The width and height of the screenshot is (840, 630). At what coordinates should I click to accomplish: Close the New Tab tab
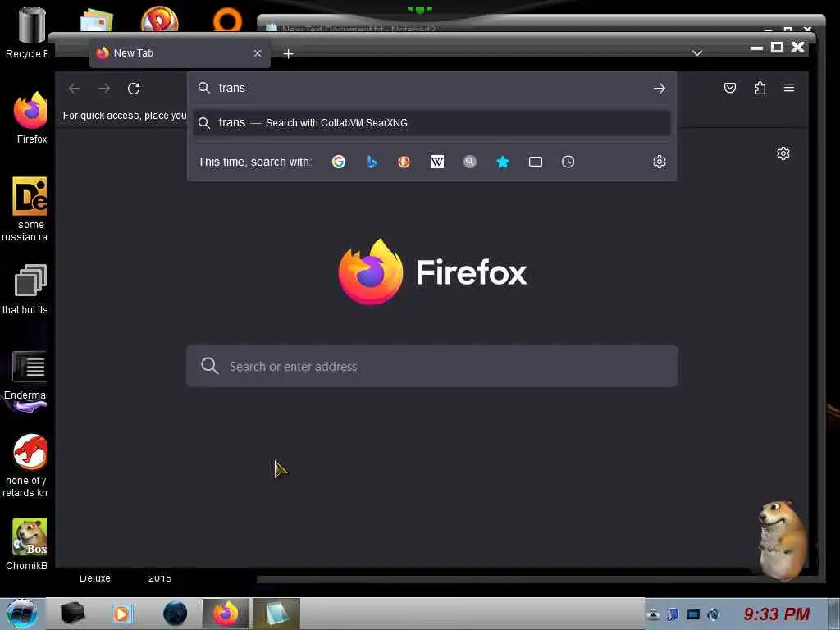click(258, 53)
